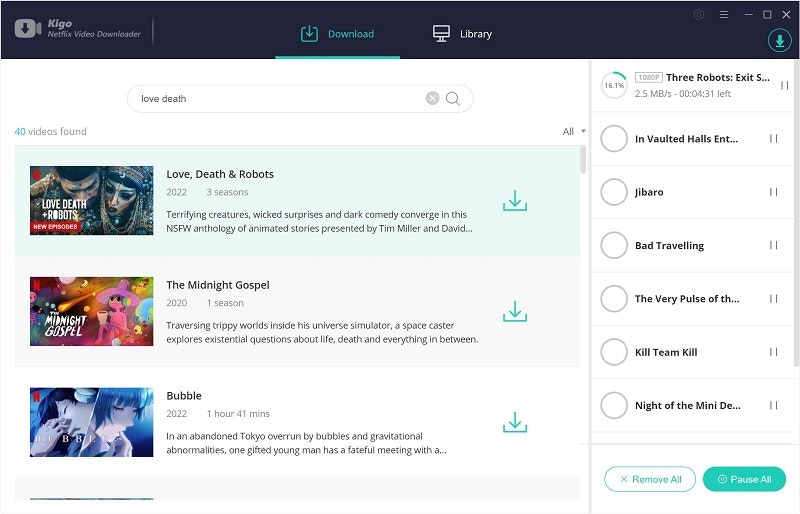Click the '3 seasons' label

[227, 192]
